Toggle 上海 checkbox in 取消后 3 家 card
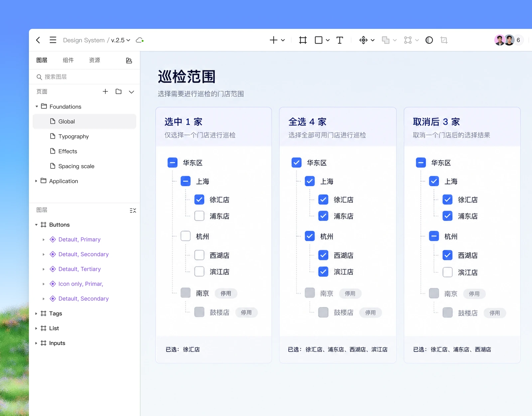This screenshot has width=532, height=416. coord(434,181)
